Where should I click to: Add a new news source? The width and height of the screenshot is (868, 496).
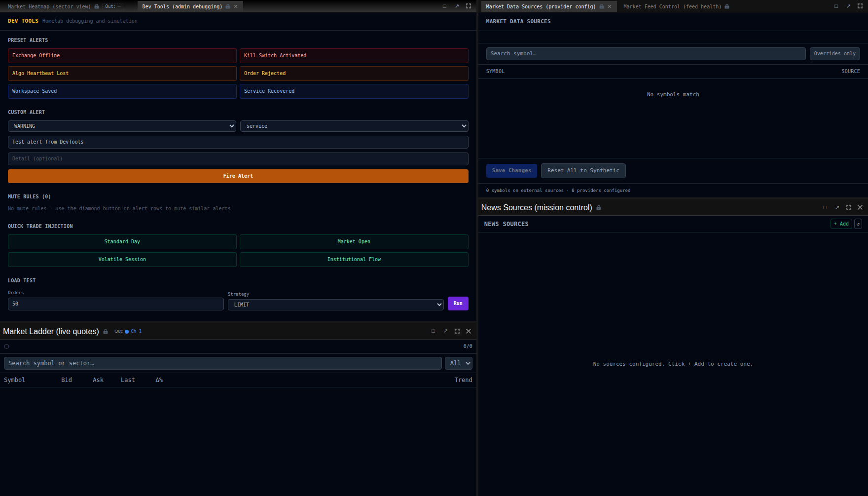point(841,224)
